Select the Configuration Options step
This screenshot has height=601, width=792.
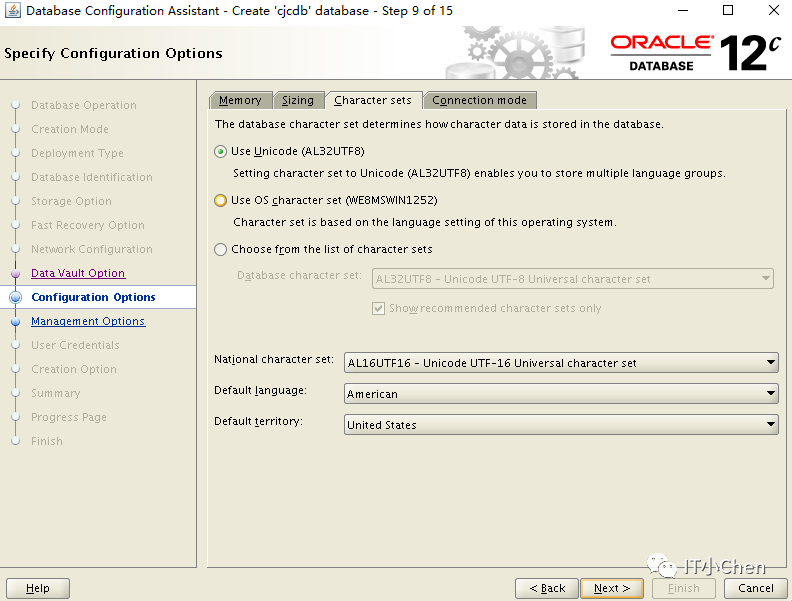pyautogui.click(x=93, y=297)
